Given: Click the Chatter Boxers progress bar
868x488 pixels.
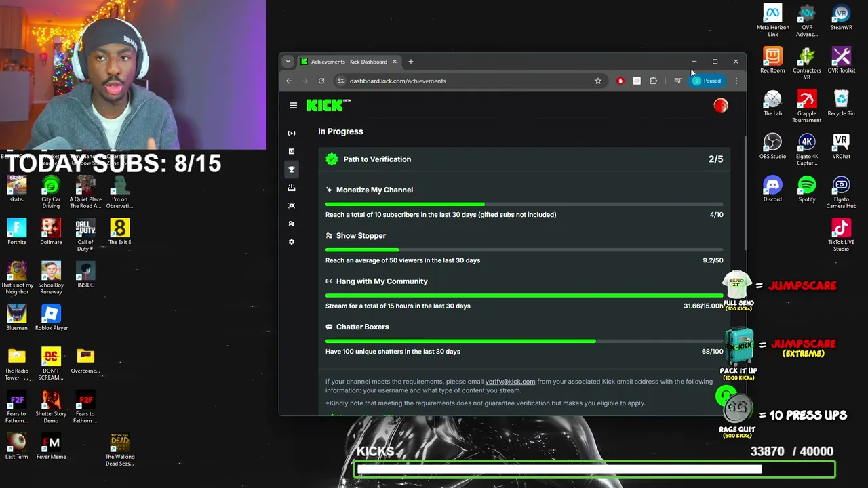Looking at the screenshot, I should click(x=524, y=341).
